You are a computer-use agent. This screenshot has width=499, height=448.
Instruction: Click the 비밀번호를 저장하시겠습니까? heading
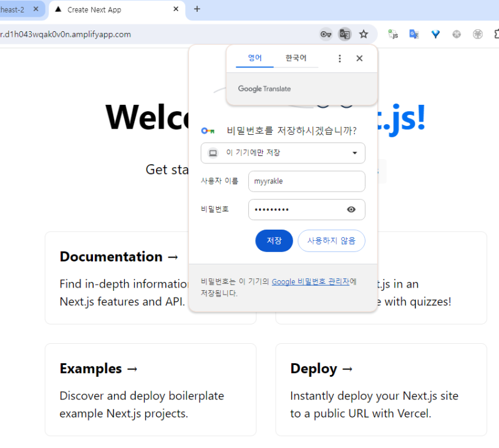click(x=291, y=130)
